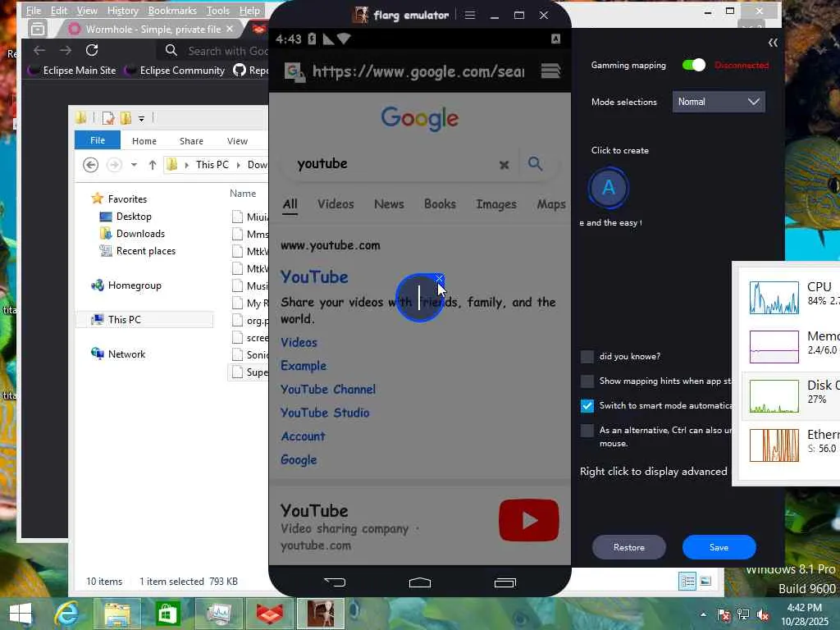
Task: Remove mapping point via its small X icon
Action: tap(440, 278)
